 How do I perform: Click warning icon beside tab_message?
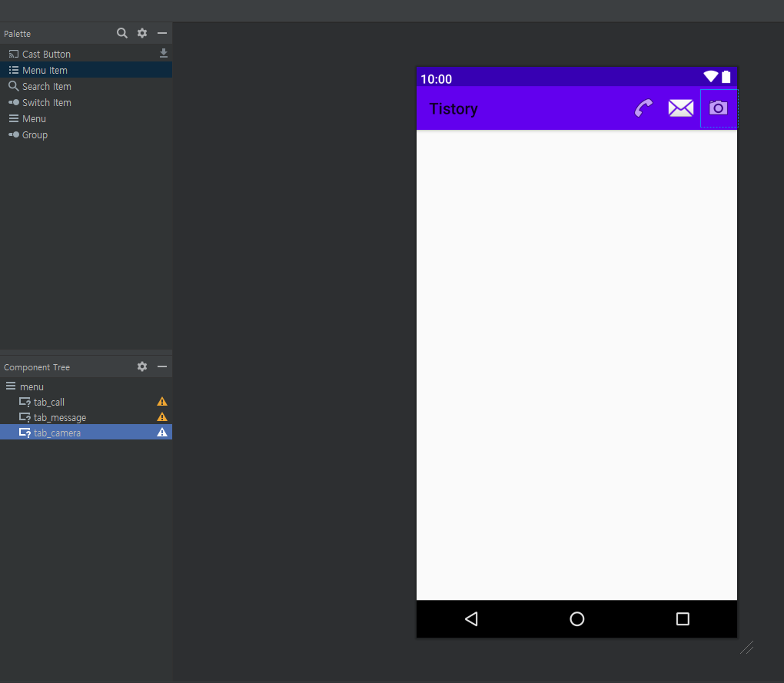pyautogui.click(x=162, y=417)
